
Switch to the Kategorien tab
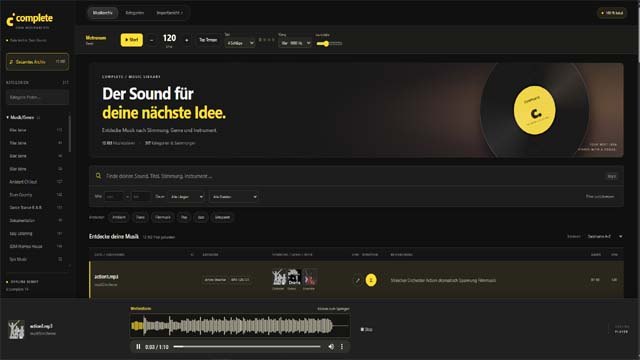[135, 13]
